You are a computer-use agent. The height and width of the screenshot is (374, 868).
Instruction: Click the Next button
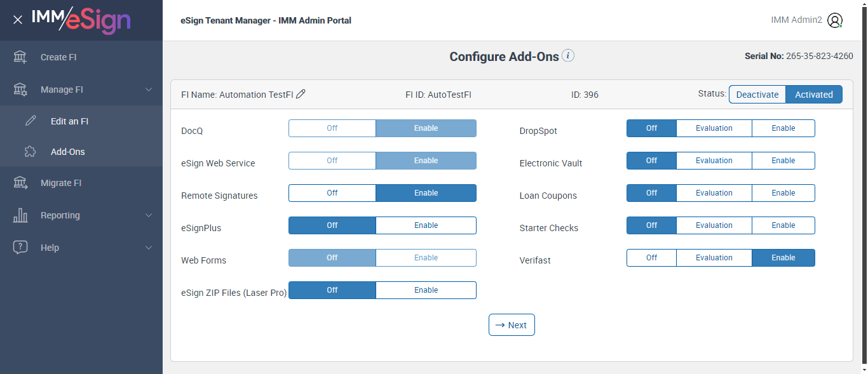pyautogui.click(x=512, y=325)
